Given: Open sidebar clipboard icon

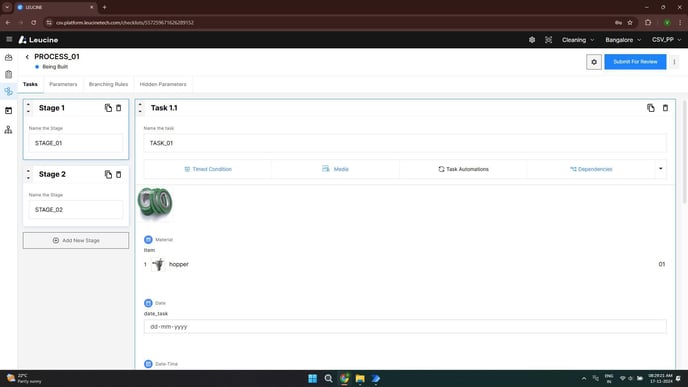Looking at the screenshot, I should 8,74.
